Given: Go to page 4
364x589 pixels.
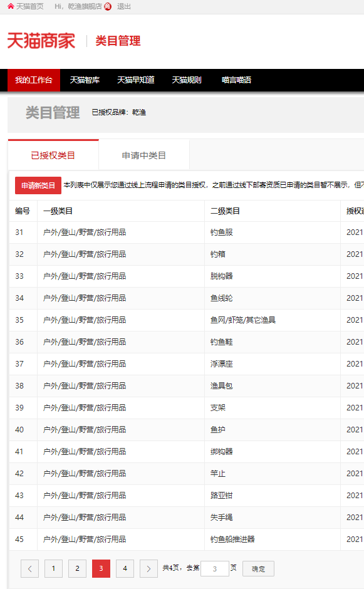Looking at the screenshot, I should [x=125, y=569].
